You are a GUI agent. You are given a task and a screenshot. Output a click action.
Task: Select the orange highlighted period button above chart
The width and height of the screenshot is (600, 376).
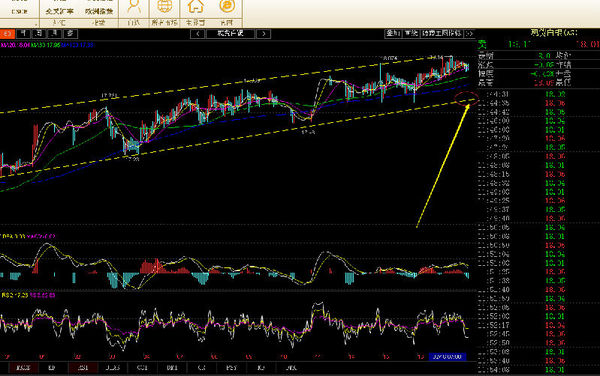point(7,34)
